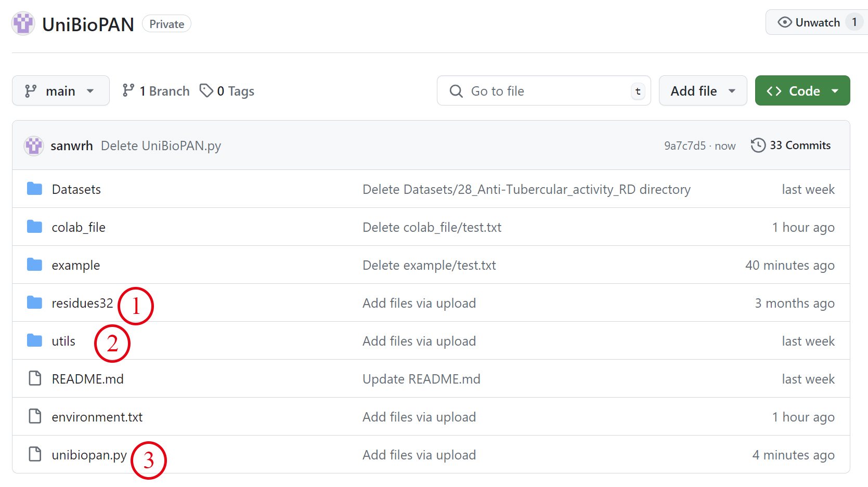Click the UniBioPAN repository avatar icon
868x487 pixels.
click(x=23, y=23)
